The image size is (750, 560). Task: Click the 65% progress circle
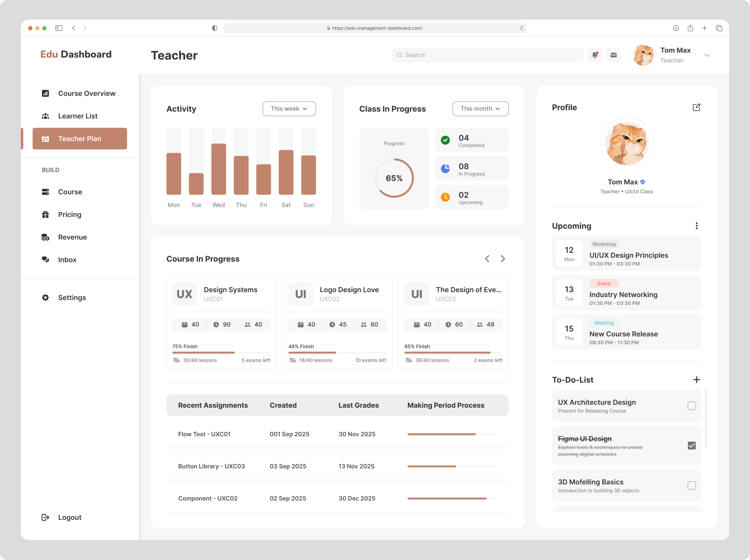pyautogui.click(x=394, y=177)
